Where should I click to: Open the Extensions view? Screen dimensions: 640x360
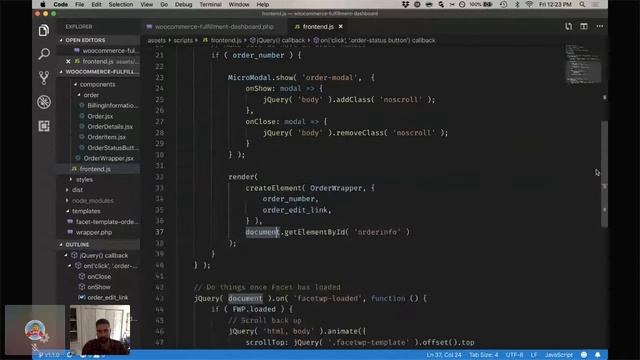(x=44, y=126)
